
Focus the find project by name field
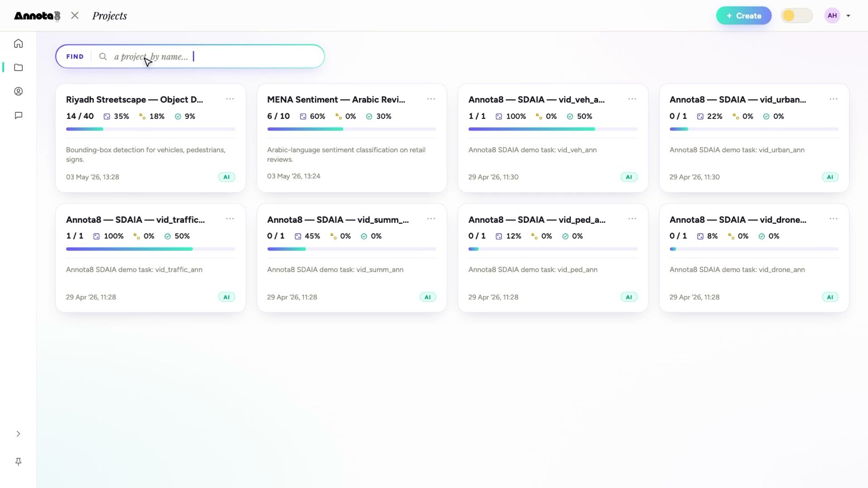click(x=190, y=56)
